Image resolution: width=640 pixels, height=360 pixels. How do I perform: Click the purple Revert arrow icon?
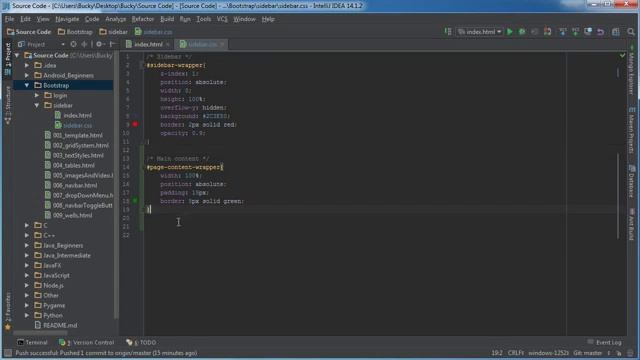[600, 32]
